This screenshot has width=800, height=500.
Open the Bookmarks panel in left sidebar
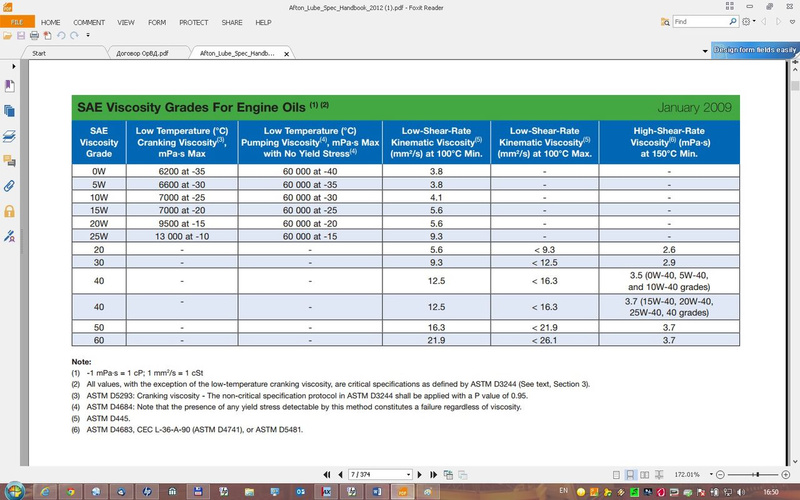[9, 85]
